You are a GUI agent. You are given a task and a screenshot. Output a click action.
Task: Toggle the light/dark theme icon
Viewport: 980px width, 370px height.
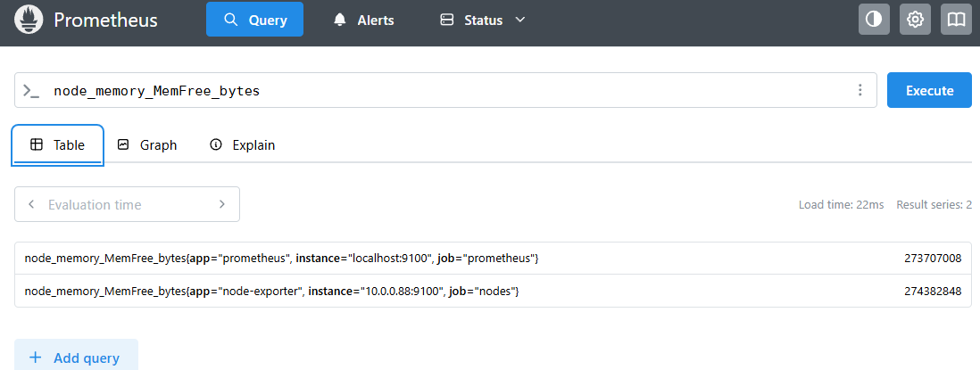point(874,20)
